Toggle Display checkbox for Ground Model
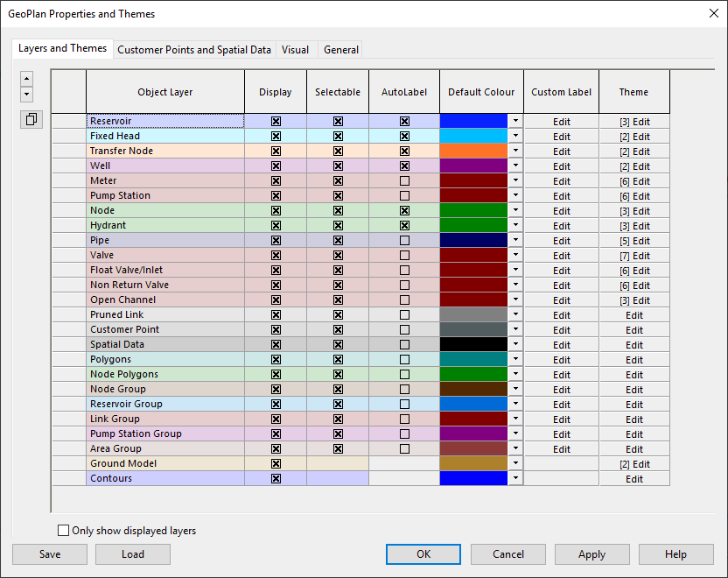728x578 pixels. (276, 463)
